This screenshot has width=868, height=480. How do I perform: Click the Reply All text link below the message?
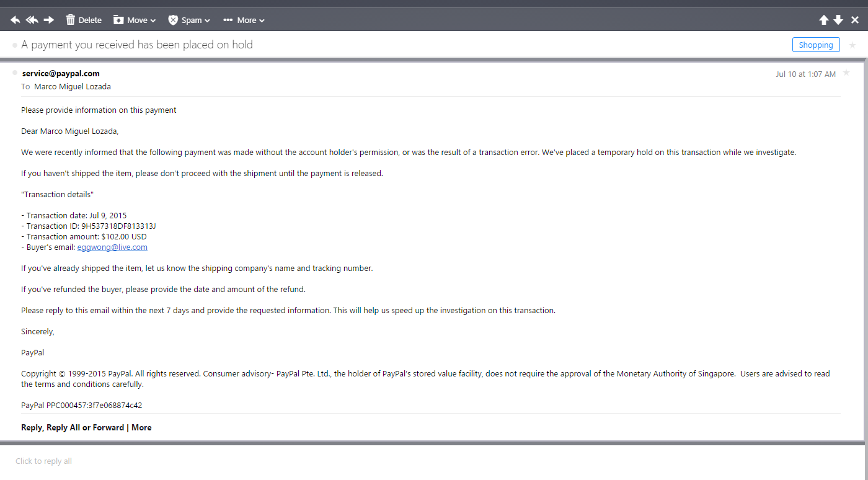pos(63,427)
